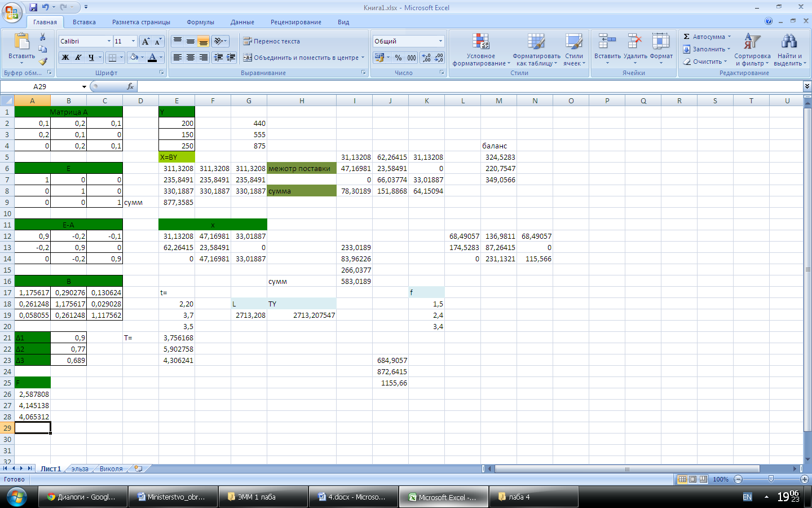Screen dimensions: 812x508
Task: Open Sort and Filter (Сортировка и фильтр)
Action: coord(752,50)
